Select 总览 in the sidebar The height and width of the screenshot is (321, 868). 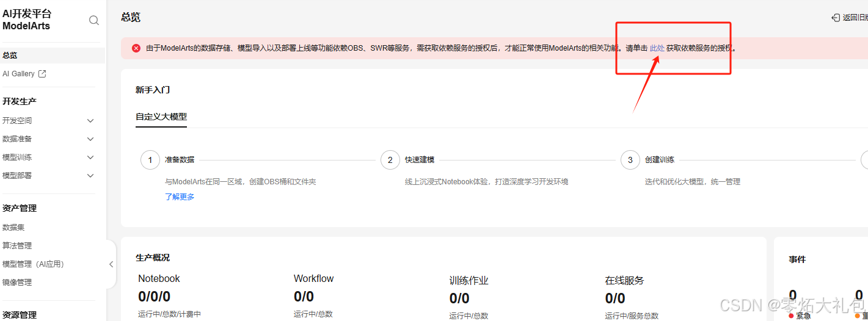(x=10, y=56)
